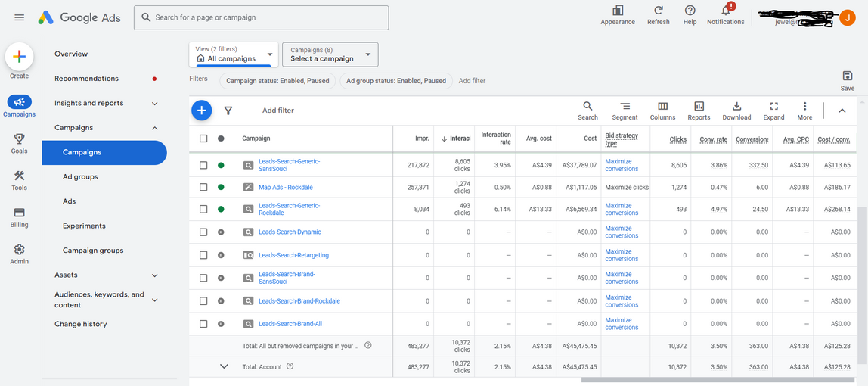The height and width of the screenshot is (386, 868).
Task: Click the Refresh icon in top bar
Action: click(659, 10)
